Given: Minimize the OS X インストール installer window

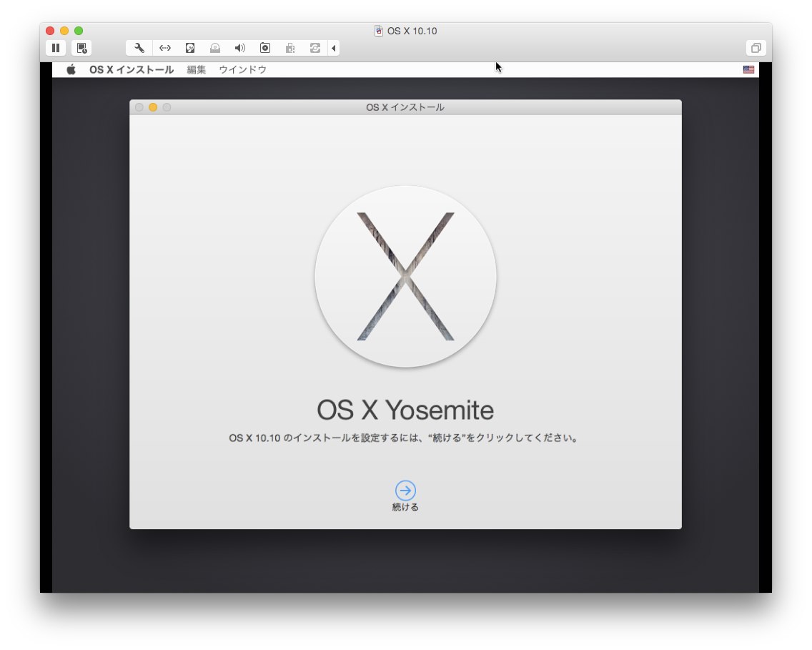Looking at the screenshot, I should [x=153, y=107].
